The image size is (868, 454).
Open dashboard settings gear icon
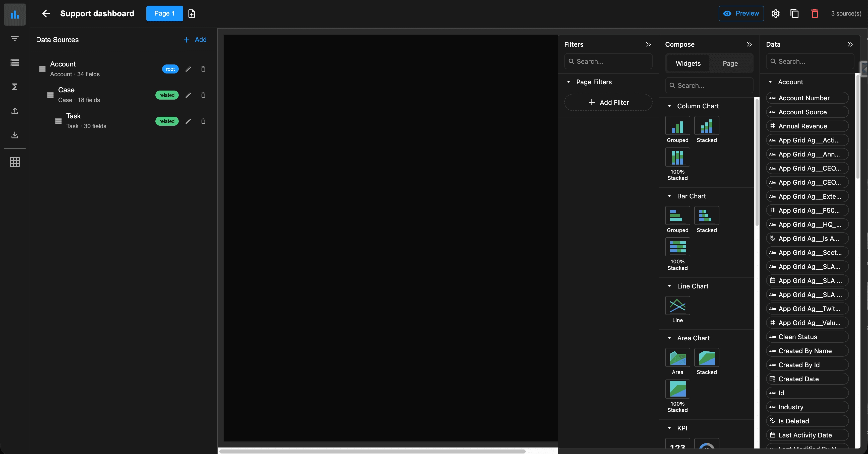click(x=775, y=14)
